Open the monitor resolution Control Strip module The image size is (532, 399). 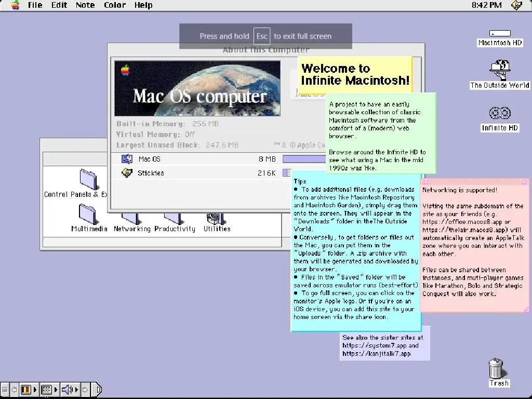(x=49, y=390)
